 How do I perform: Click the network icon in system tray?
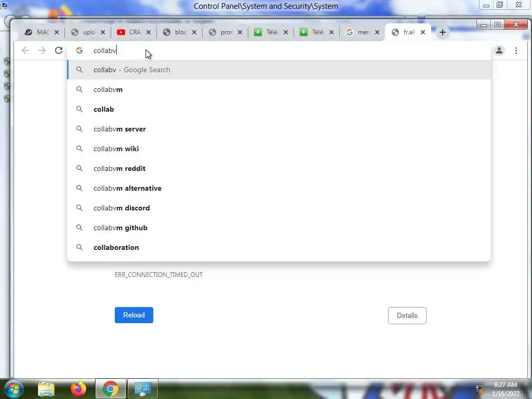tap(480, 389)
